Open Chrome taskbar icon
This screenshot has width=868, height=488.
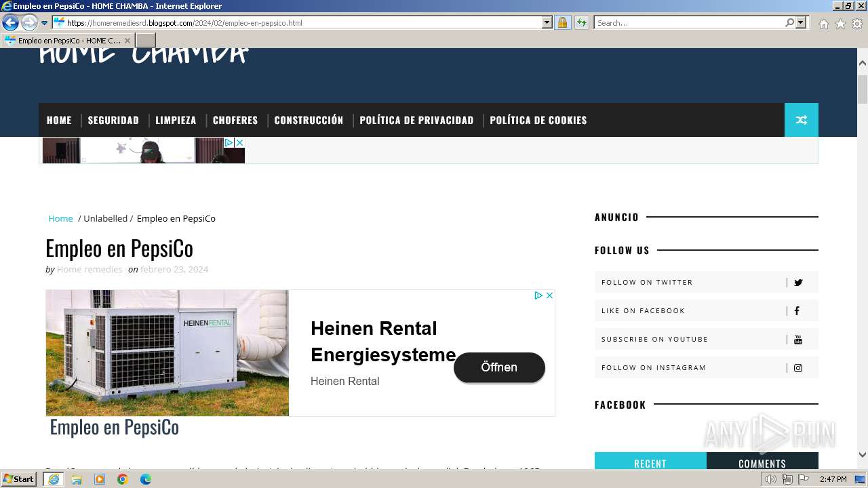(123, 479)
